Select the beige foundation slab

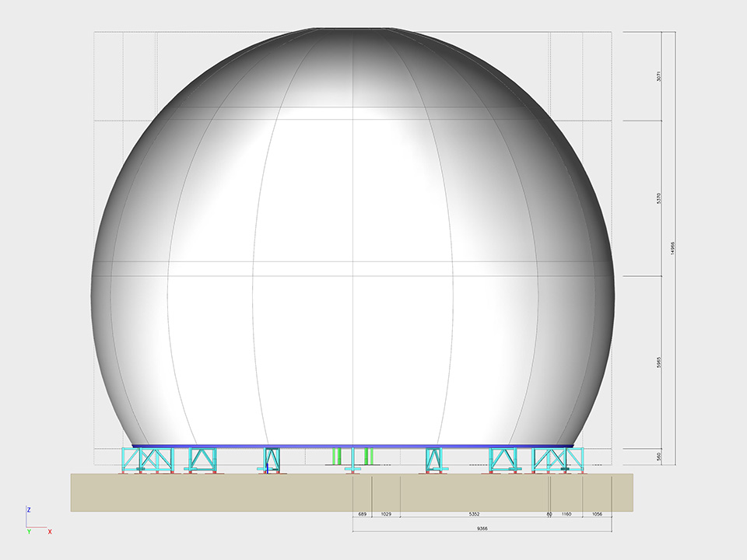click(233, 492)
